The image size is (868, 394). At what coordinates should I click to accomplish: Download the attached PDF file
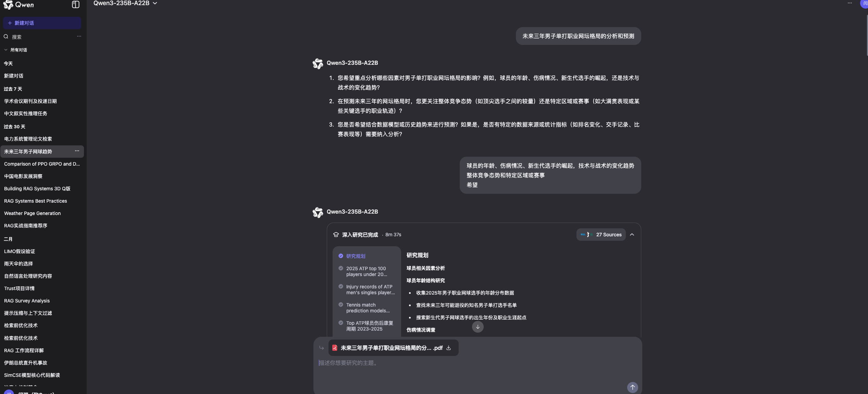(x=449, y=348)
